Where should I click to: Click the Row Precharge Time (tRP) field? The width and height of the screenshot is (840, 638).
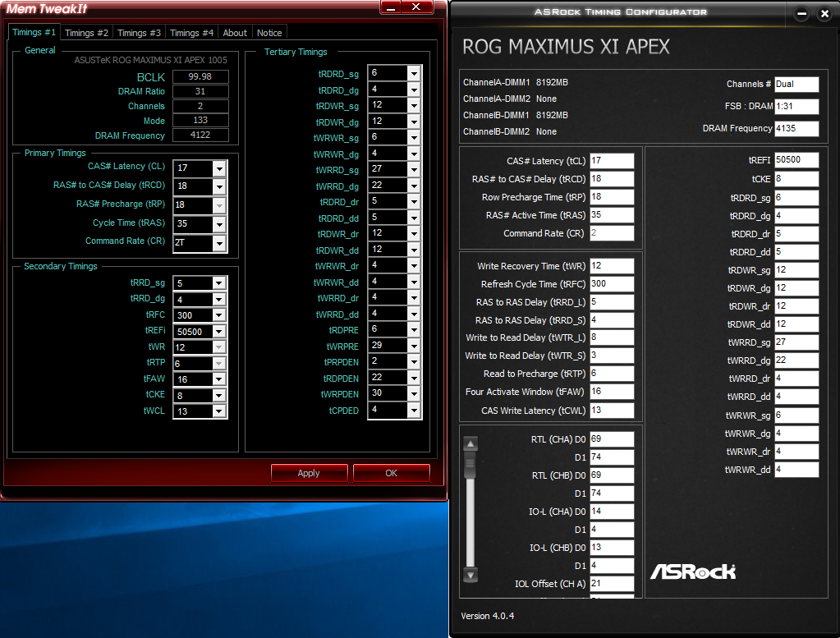pyautogui.click(x=612, y=197)
